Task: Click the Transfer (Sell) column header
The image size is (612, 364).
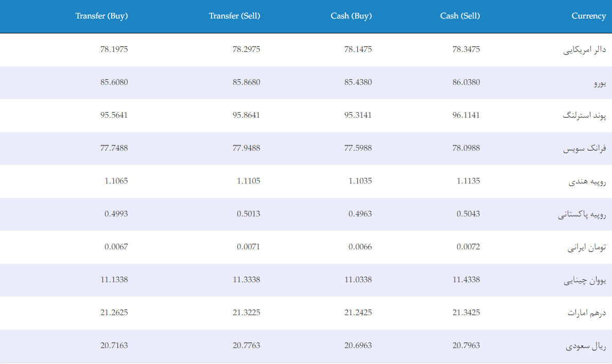Action: [234, 16]
